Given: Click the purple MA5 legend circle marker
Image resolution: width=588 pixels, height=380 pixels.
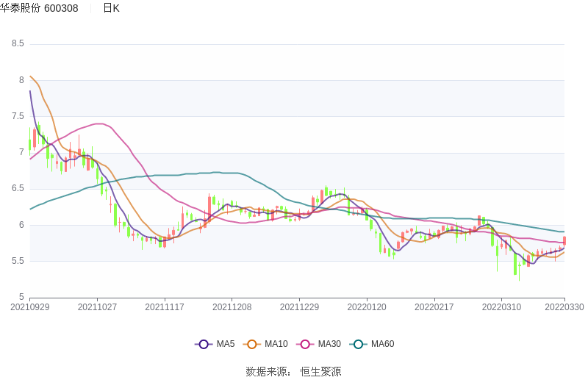Looking at the screenshot, I should pos(204,344).
